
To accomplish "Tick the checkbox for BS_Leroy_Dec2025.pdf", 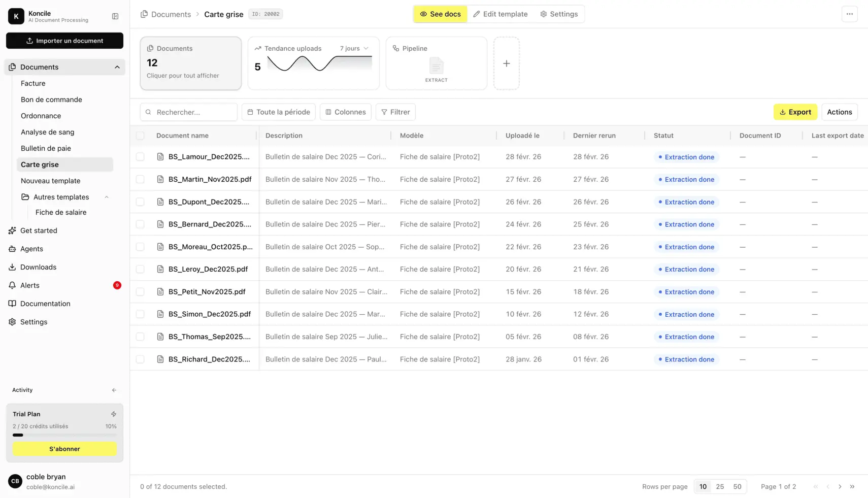I will tap(140, 269).
